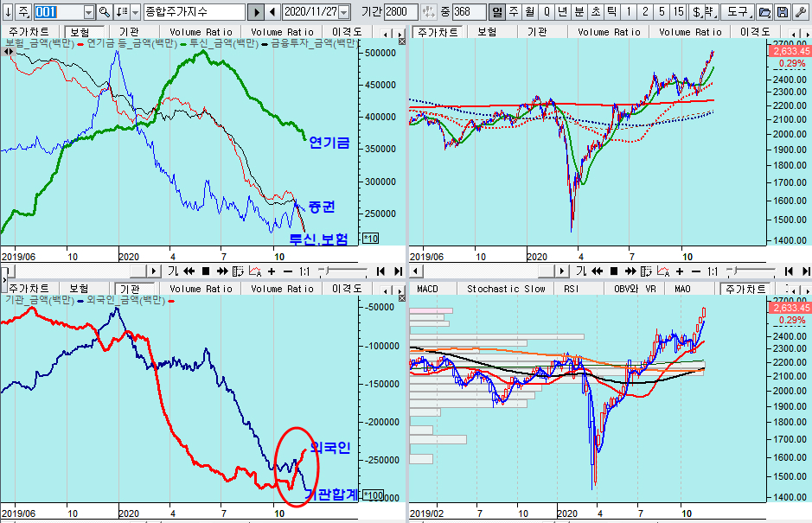Open settings with the wrench icon

[x=801, y=12]
